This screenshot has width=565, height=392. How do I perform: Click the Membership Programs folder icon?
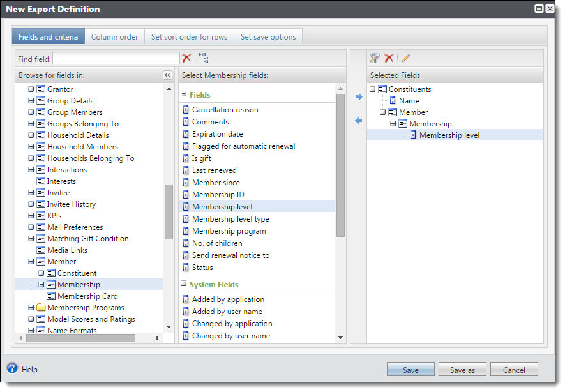coord(41,307)
